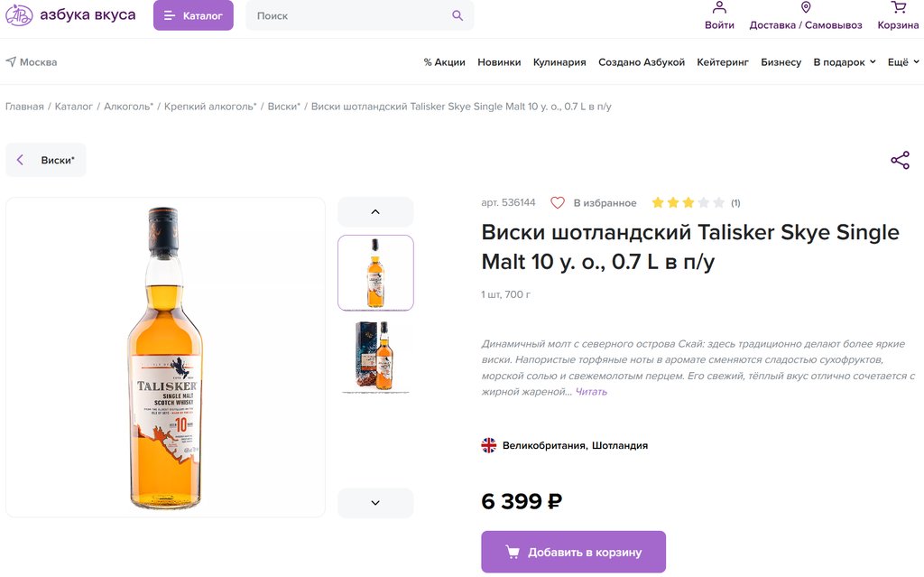
Task: Expand the Ещё menu
Action: coord(903,62)
